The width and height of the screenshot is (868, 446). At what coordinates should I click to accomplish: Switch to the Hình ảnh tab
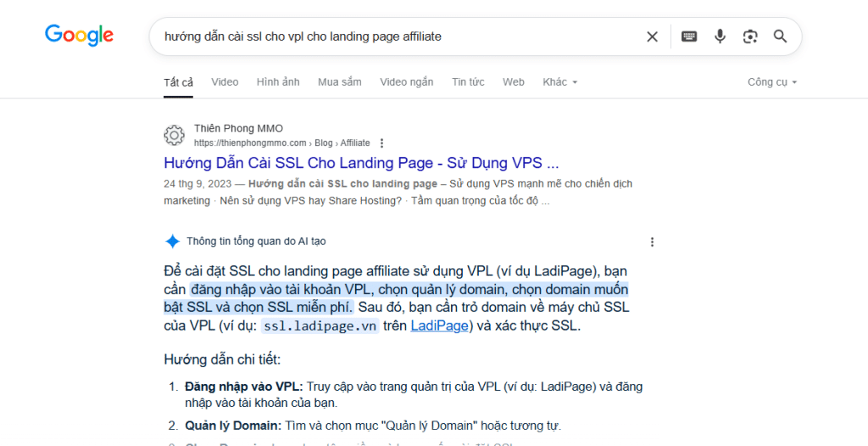278,82
